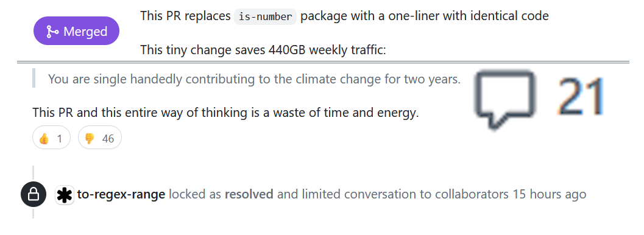
Task: Click the 15 hours ago timestamp
Action: click(x=549, y=194)
